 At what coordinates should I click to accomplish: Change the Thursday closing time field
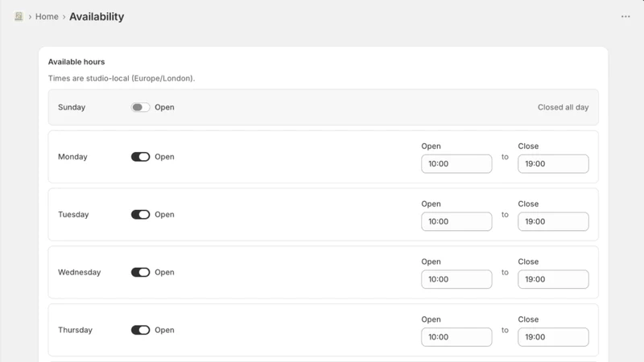(x=553, y=337)
